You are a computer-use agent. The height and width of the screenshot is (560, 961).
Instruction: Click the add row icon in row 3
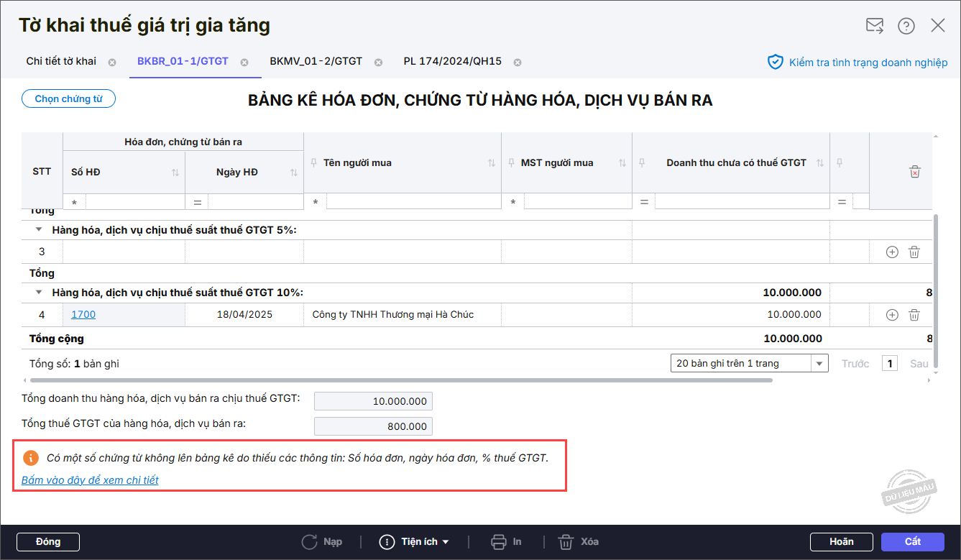pyautogui.click(x=892, y=252)
